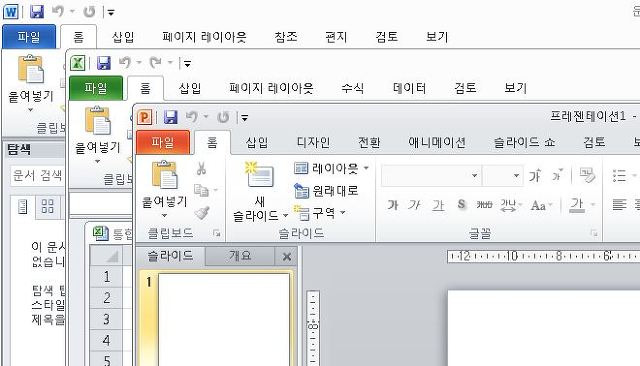This screenshot has height=366, width=640.
Task: Click the bullet list icon in PowerPoint
Action: [x=619, y=175]
